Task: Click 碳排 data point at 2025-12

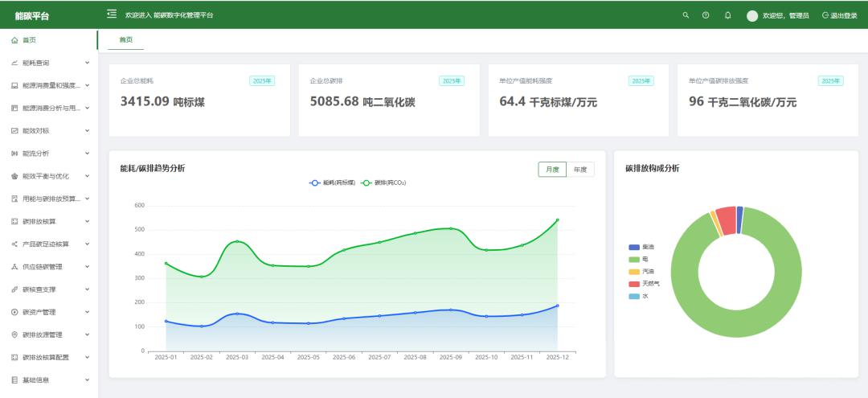Action: pyautogui.click(x=557, y=220)
